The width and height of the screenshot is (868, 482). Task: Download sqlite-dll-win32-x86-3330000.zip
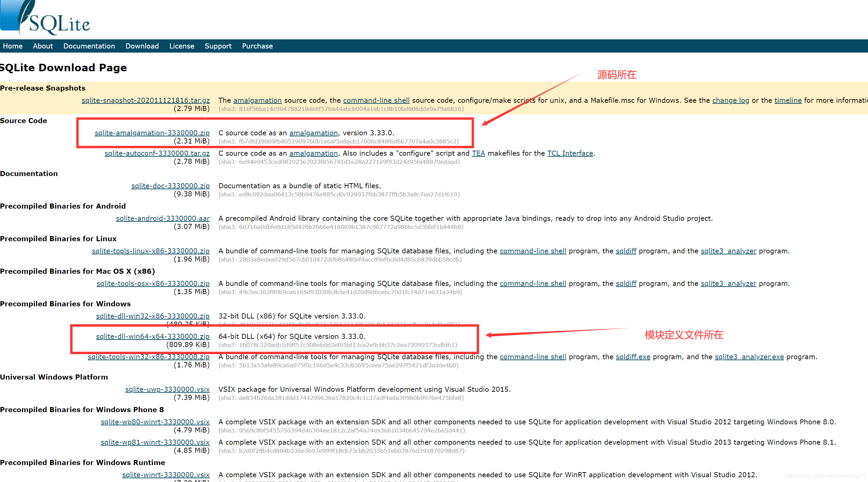tap(153, 316)
